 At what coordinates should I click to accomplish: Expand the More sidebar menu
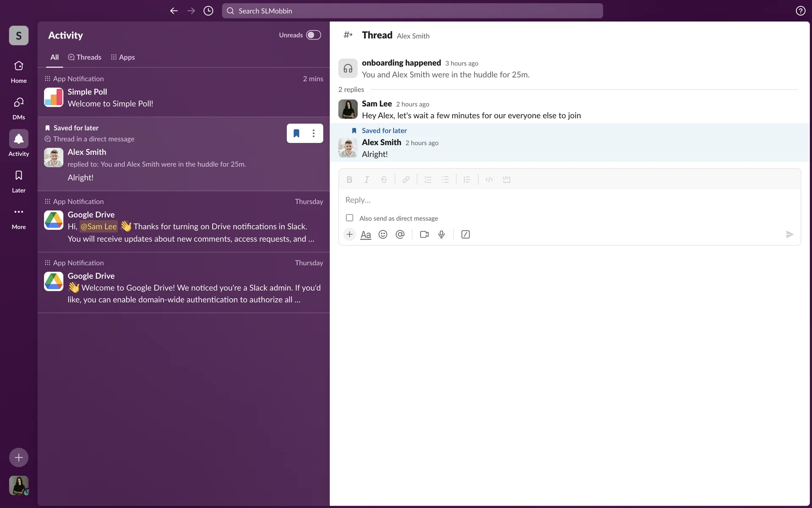19,218
